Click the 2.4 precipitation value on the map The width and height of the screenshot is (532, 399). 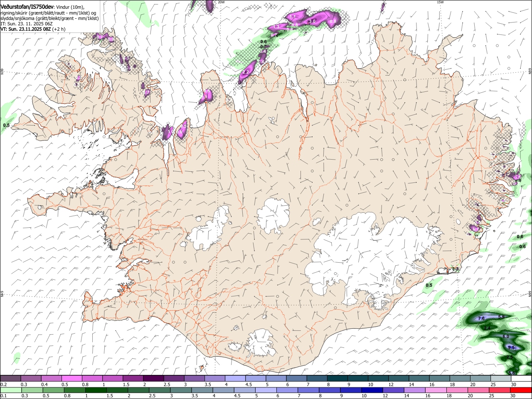(487, 328)
